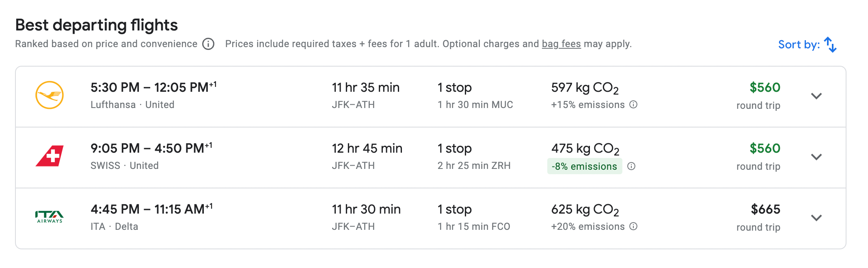Click info icon next to +20% emissions
The image size is (868, 268).
point(634,227)
